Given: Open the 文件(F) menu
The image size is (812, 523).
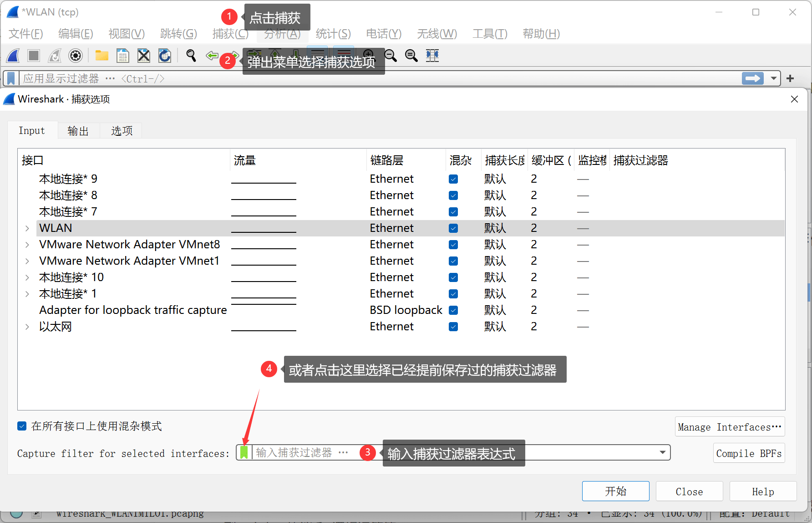Looking at the screenshot, I should coord(26,34).
